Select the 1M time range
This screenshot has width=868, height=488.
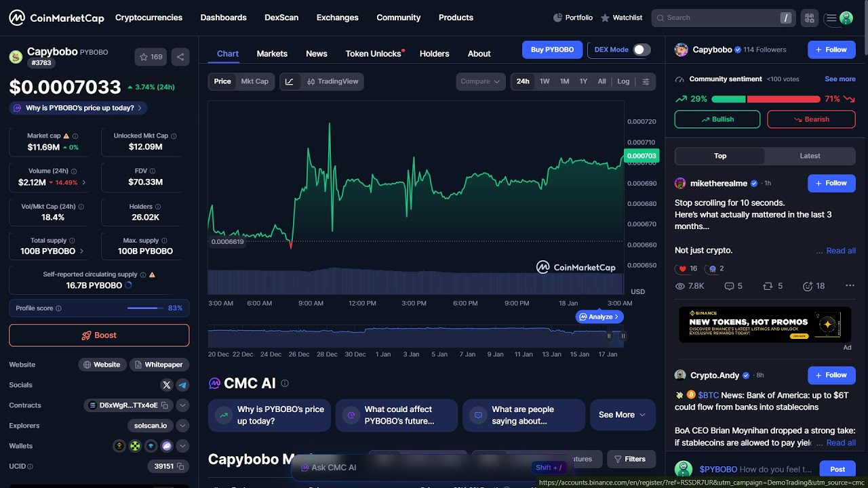[564, 81]
